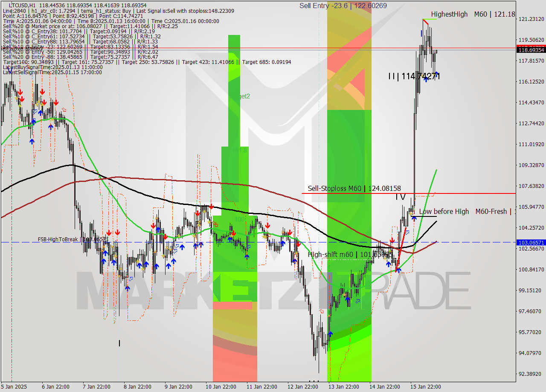Click the 'Sell Entry -23.6 | 122.60269' label

[x=343, y=6]
